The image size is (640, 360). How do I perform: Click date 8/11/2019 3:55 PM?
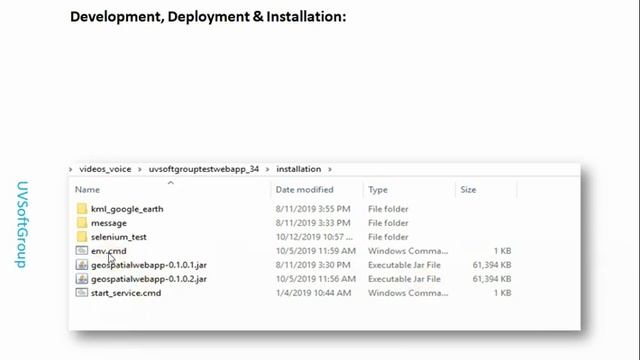[x=313, y=209]
